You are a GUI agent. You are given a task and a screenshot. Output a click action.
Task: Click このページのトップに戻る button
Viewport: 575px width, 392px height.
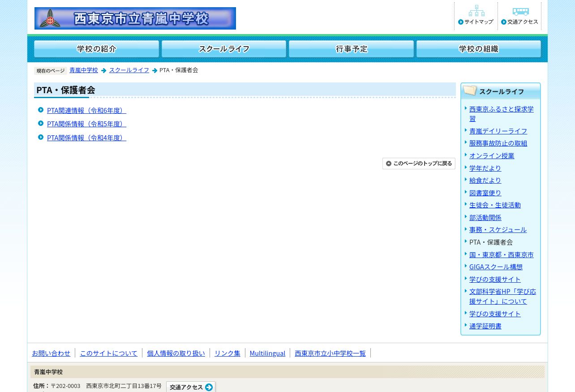[x=419, y=164]
